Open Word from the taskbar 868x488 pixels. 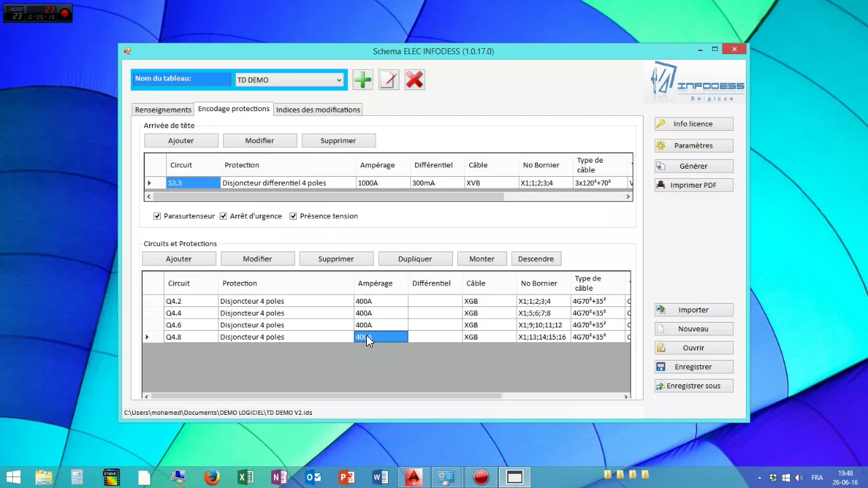coord(380,477)
